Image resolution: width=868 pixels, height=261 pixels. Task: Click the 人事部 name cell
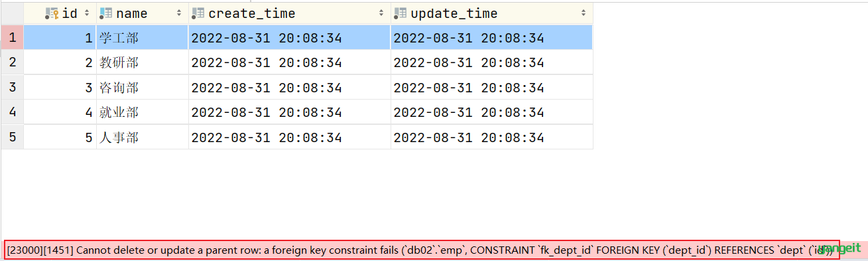(x=143, y=137)
